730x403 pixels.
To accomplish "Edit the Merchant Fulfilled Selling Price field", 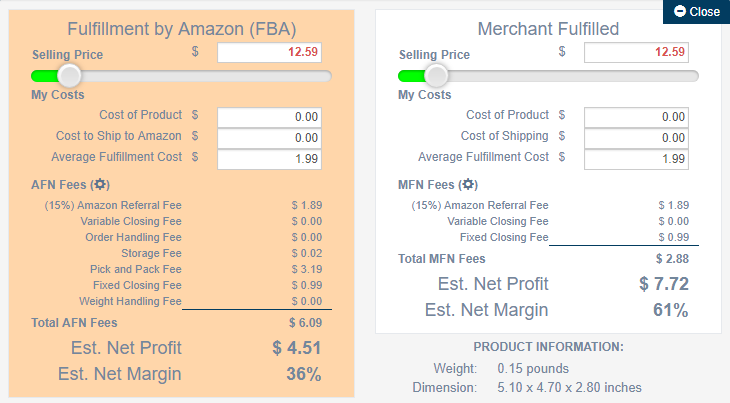I will pos(636,52).
